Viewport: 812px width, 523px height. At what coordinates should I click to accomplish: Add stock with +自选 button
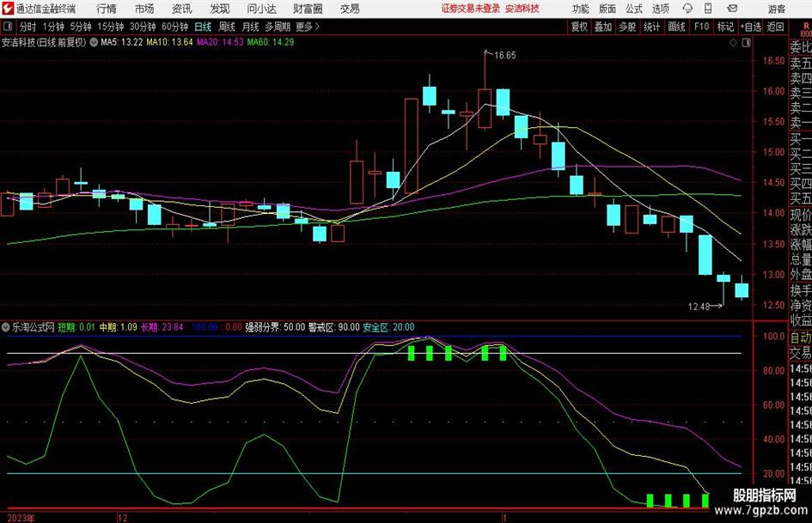[751, 27]
